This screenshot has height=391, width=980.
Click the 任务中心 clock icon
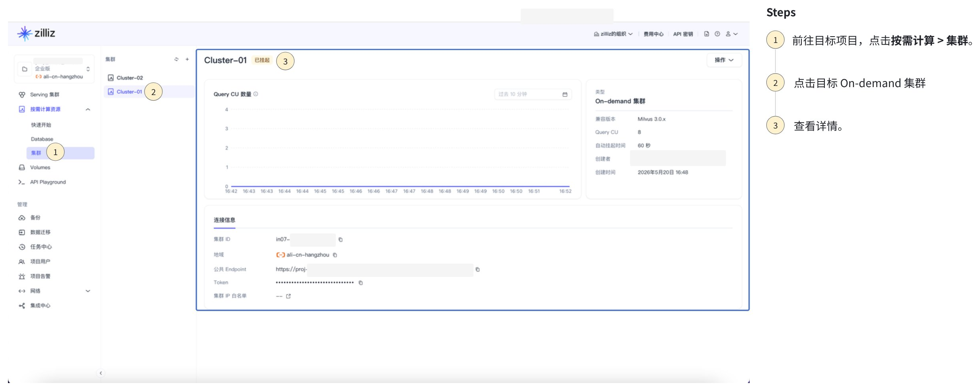(x=22, y=247)
